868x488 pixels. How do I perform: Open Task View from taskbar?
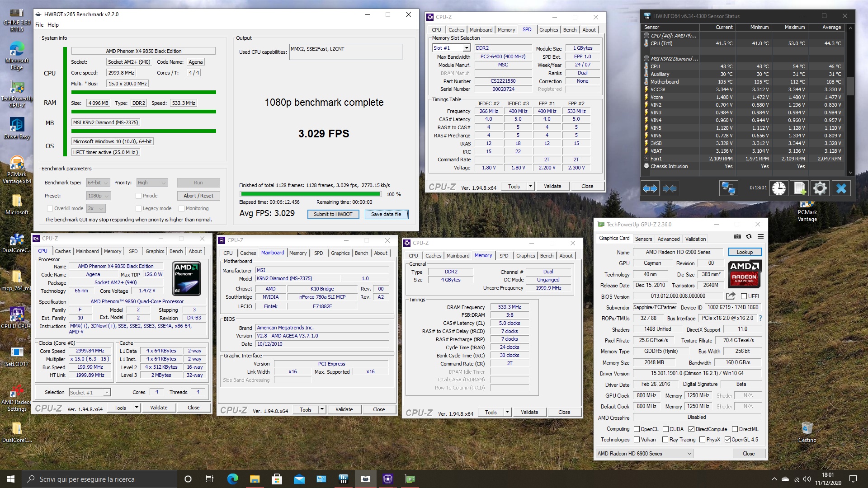pos(210,479)
